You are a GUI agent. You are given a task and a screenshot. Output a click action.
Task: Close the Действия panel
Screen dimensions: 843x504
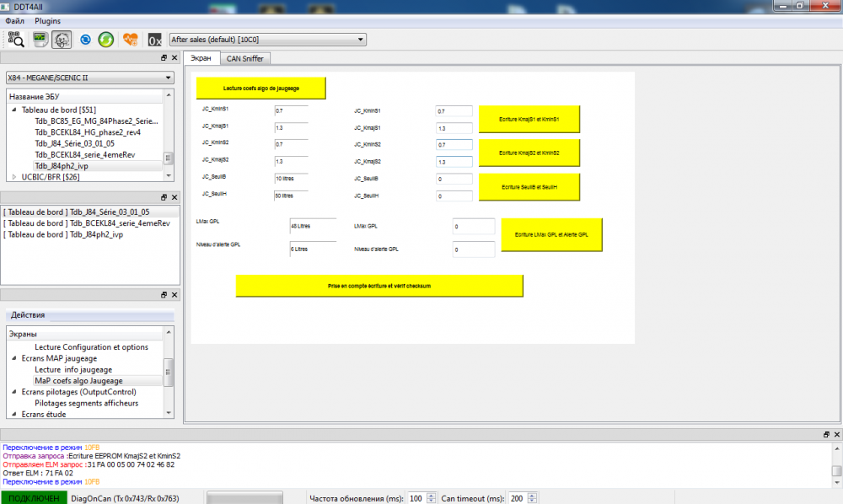pyautogui.click(x=175, y=295)
